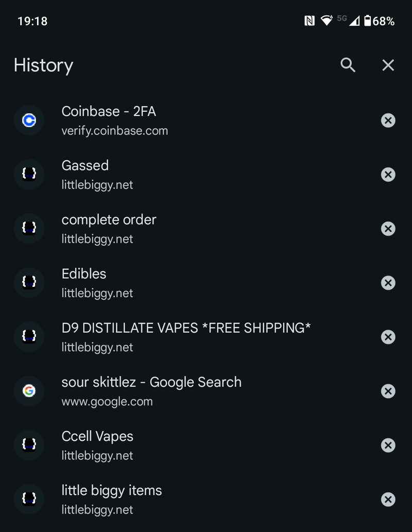The image size is (412, 532).
Task: Remove the Ccell Vapes history entry
Action: click(x=388, y=445)
